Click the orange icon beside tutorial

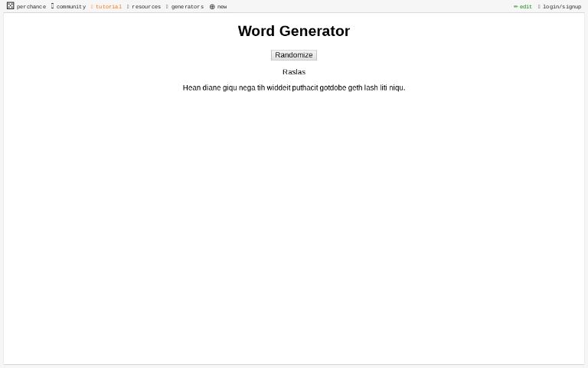pyautogui.click(x=92, y=7)
